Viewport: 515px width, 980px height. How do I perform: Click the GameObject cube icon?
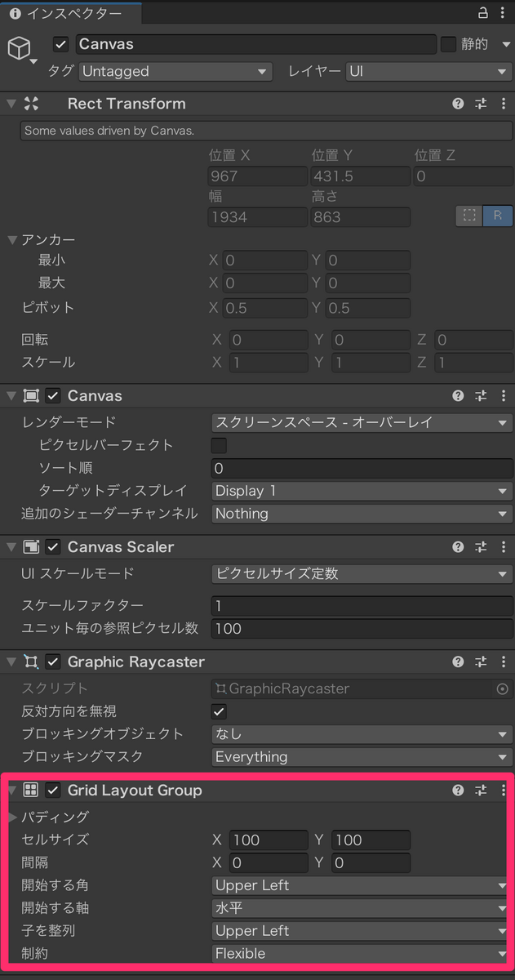[18, 49]
